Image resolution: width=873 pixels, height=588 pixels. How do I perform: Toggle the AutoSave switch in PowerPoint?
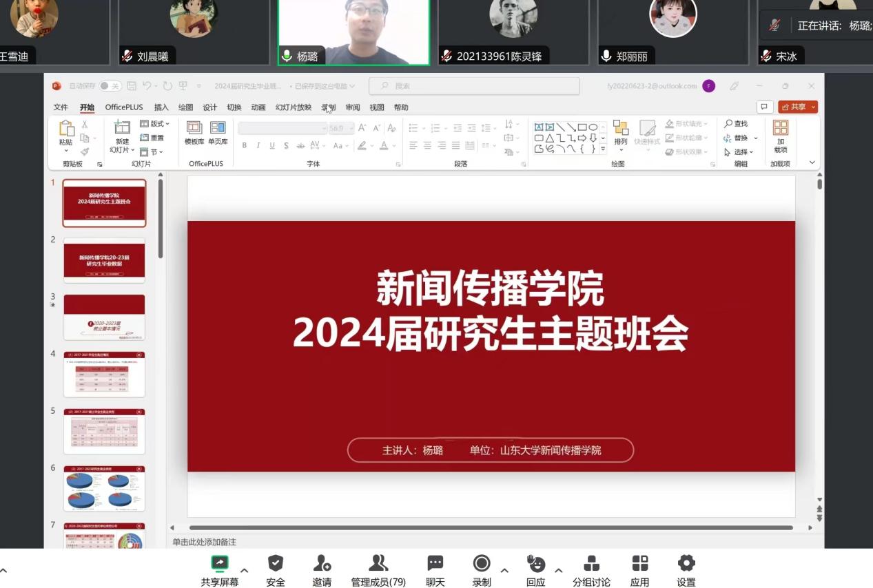110,86
